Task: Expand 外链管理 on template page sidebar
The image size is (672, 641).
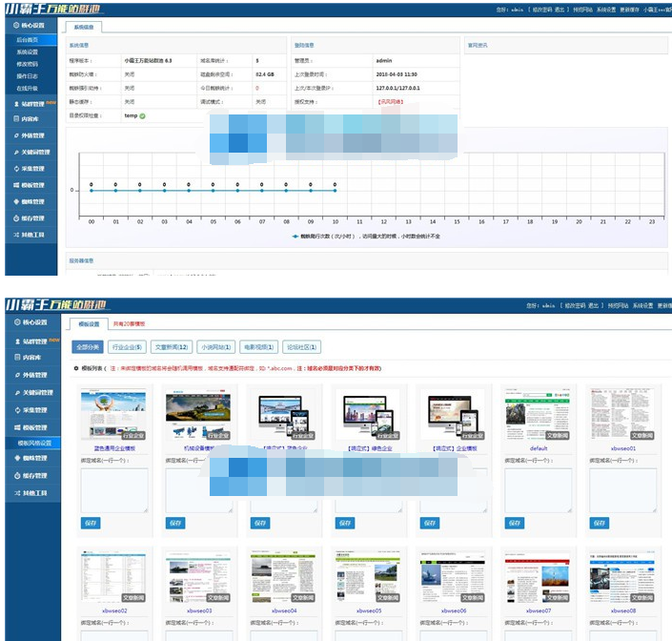Action: 33,375
